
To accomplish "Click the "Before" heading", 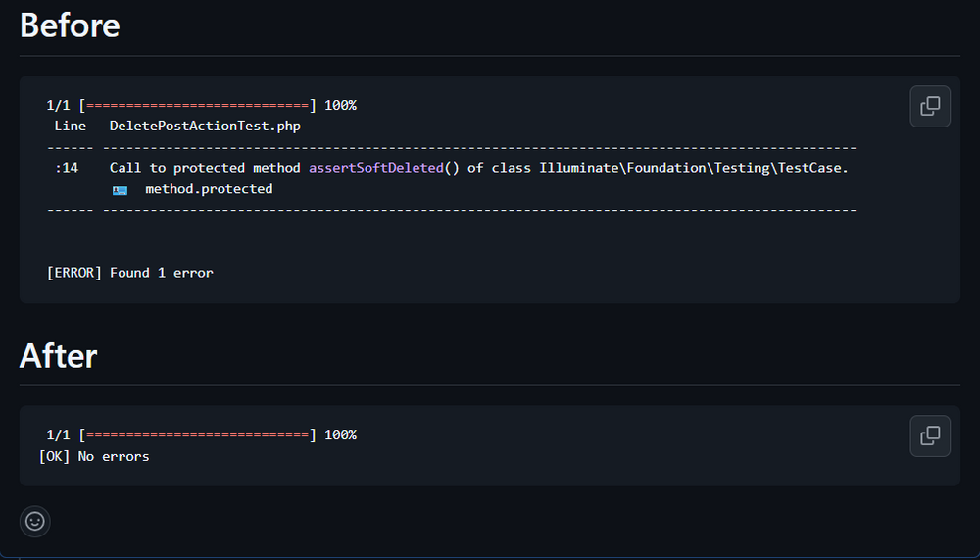I will tap(70, 25).
